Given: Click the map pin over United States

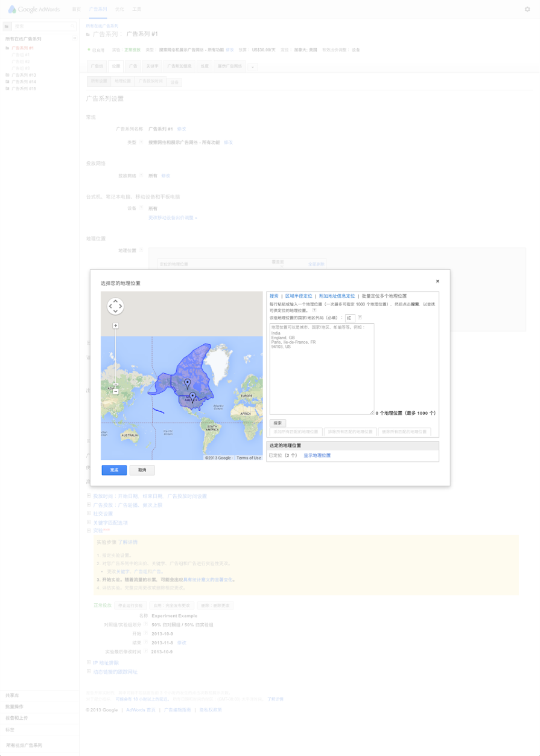Looking at the screenshot, I should [x=192, y=397].
